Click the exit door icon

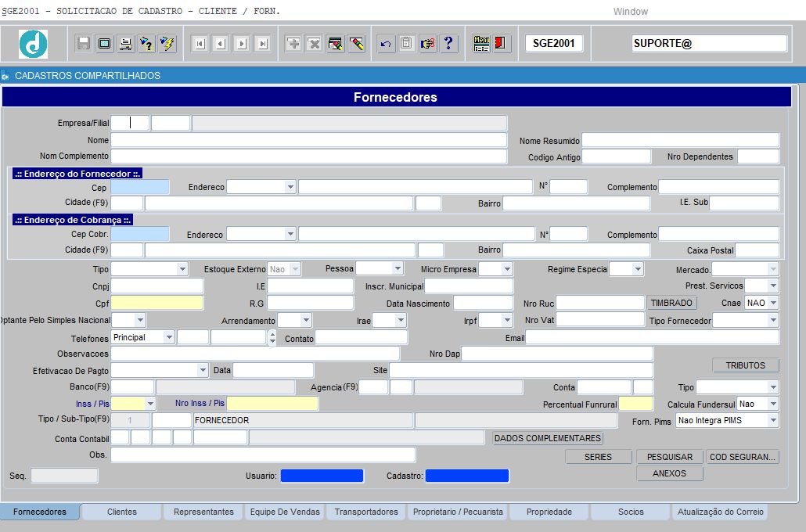point(502,44)
